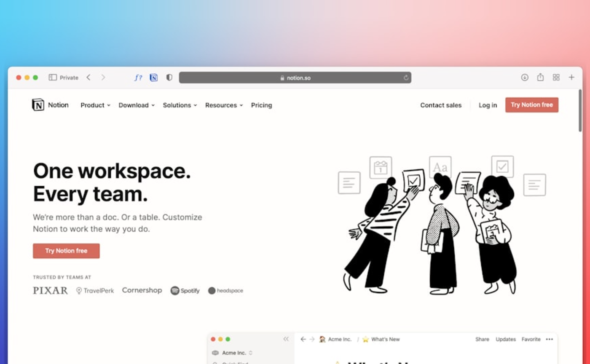Click the TravelPerk logo
590x364 pixels.
pyautogui.click(x=95, y=291)
